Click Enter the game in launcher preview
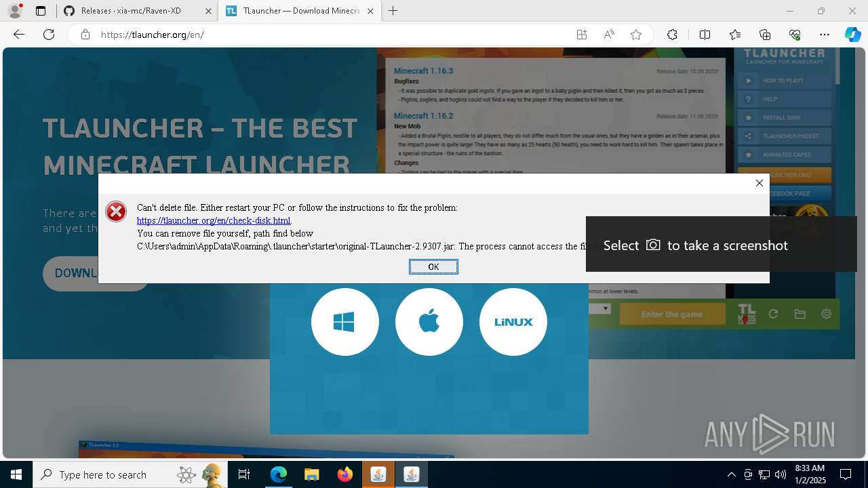 coord(672,314)
